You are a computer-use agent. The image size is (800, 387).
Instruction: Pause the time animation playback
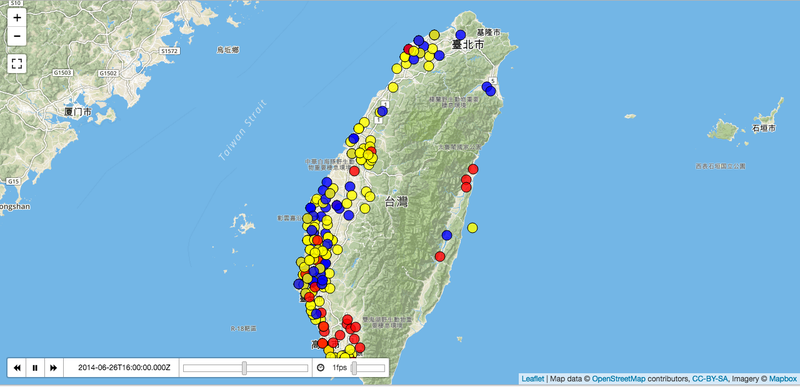35,368
